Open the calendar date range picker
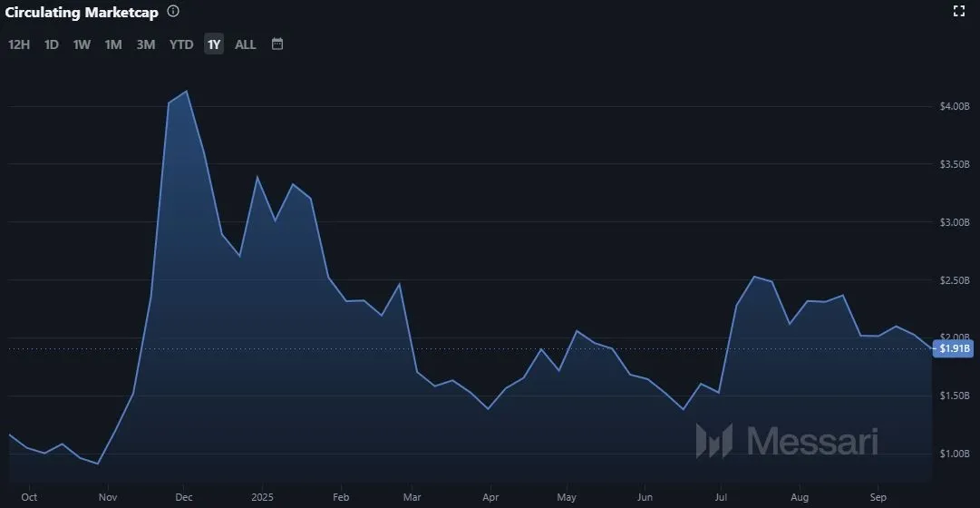The image size is (980, 508). 277,44
